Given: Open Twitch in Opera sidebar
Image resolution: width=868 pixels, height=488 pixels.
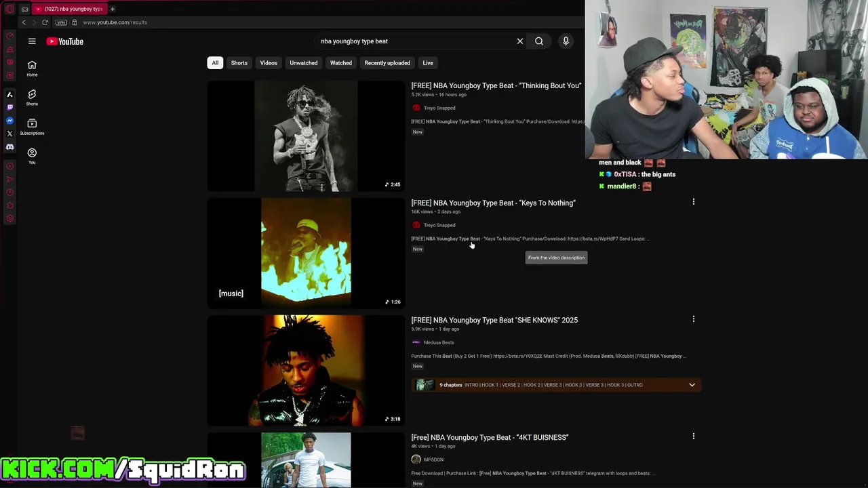Looking at the screenshot, I should (9, 107).
